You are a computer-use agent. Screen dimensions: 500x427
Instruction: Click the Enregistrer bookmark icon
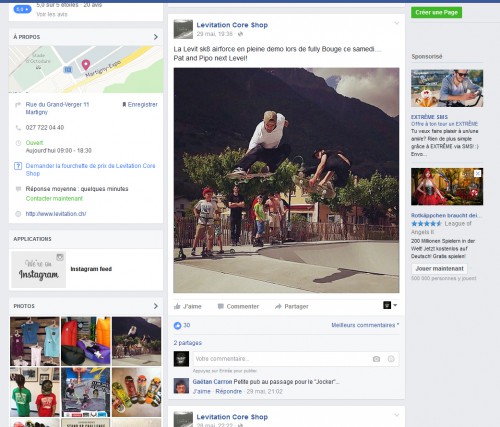click(x=124, y=105)
